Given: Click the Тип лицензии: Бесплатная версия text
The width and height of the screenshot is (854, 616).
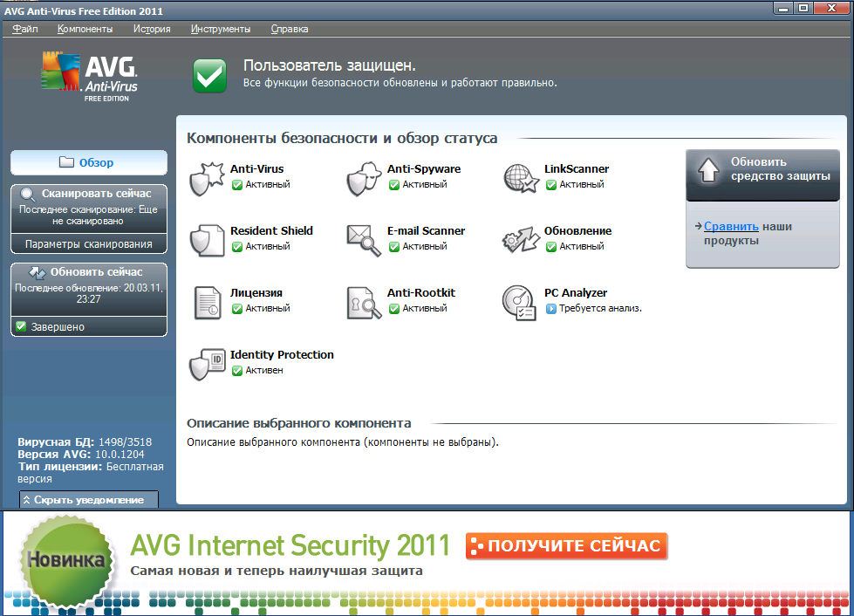Looking at the screenshot, I should (91, 473).
